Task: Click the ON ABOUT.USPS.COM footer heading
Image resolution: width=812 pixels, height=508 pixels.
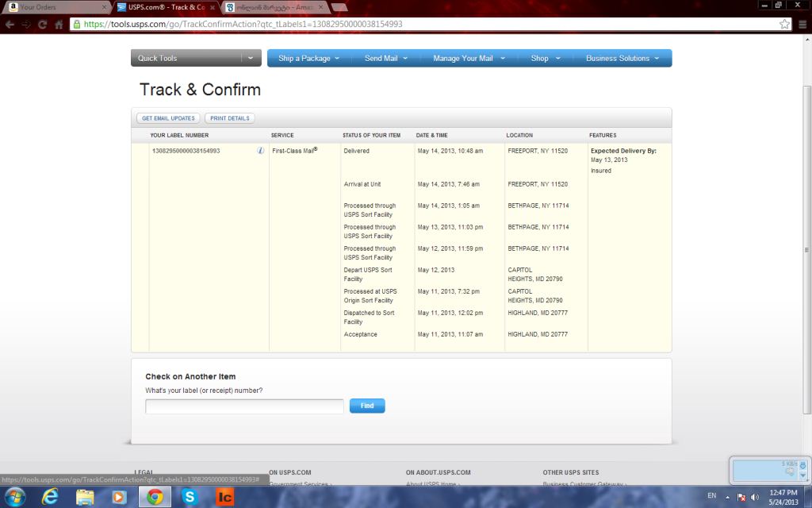Action: coord(438,472)
